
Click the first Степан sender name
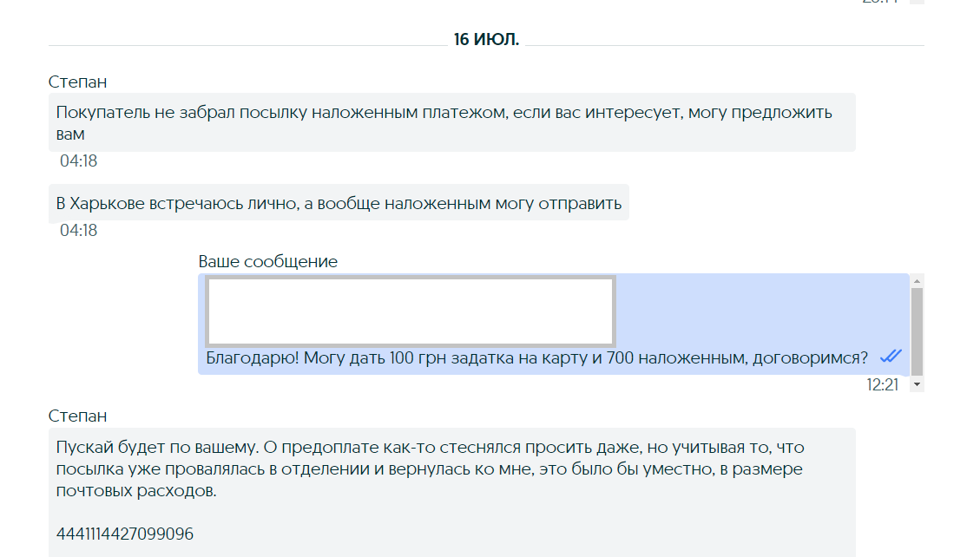tap(78, 82)
